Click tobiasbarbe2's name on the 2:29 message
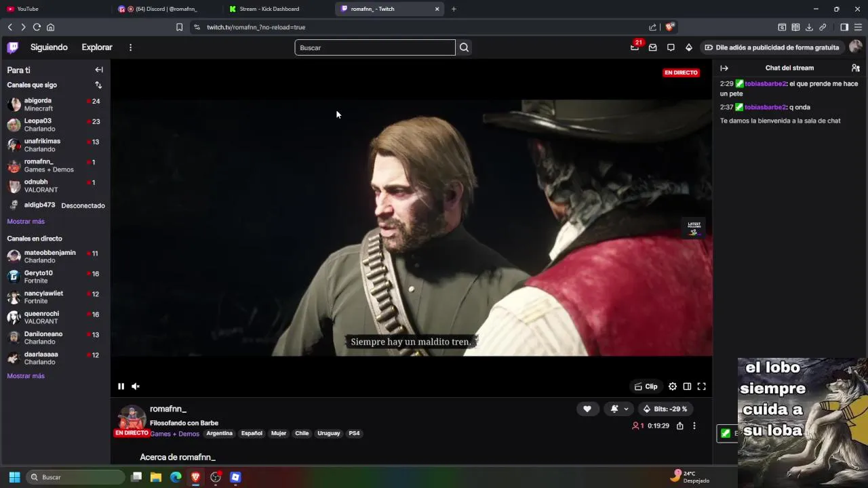868x488 pixels. tap(765, 84)
